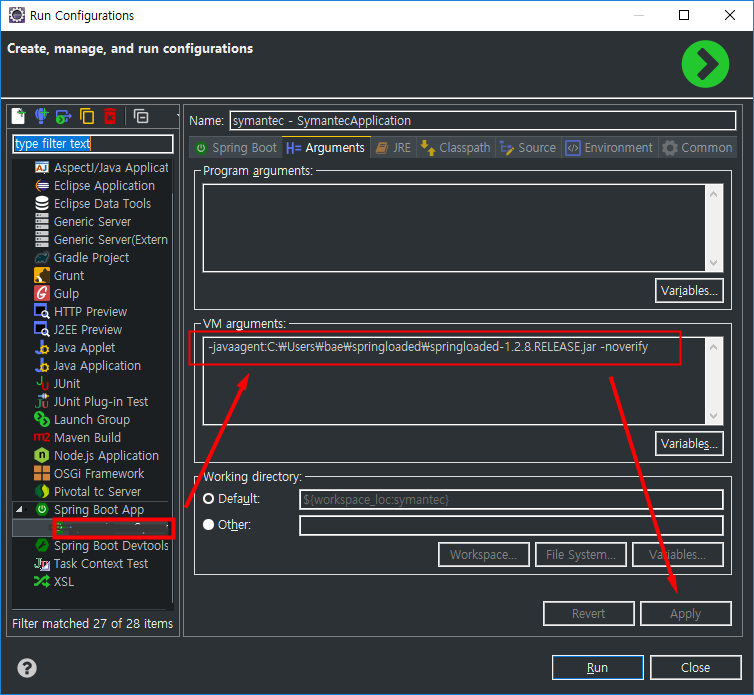Image resolution: width=754 pixels, height=695 pixels.
Task: Select JUnit Plug-in Test entry
Action: 91,402
